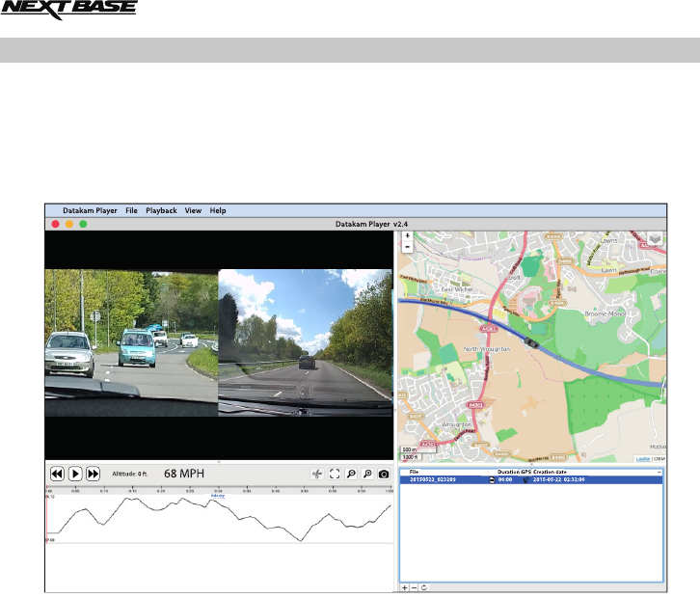Click the rewind playback button
Screen dimensions: 700x598
point(57,474)
